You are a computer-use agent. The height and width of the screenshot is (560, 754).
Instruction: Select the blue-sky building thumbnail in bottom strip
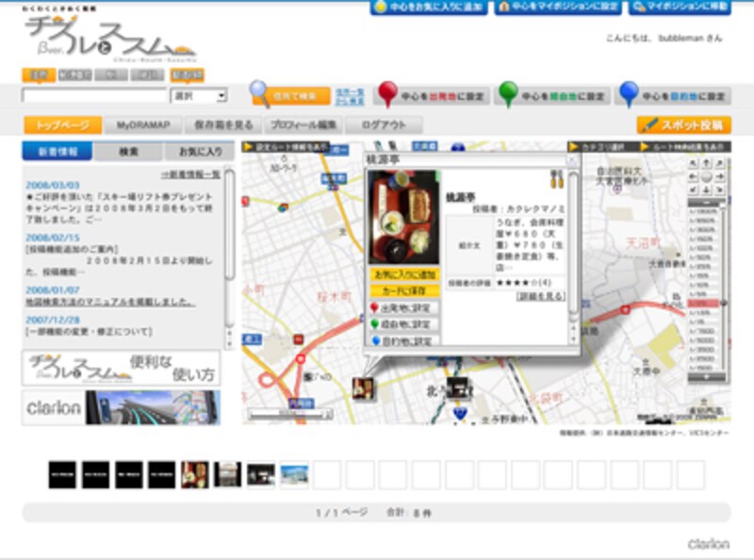(x=294, y=474)
